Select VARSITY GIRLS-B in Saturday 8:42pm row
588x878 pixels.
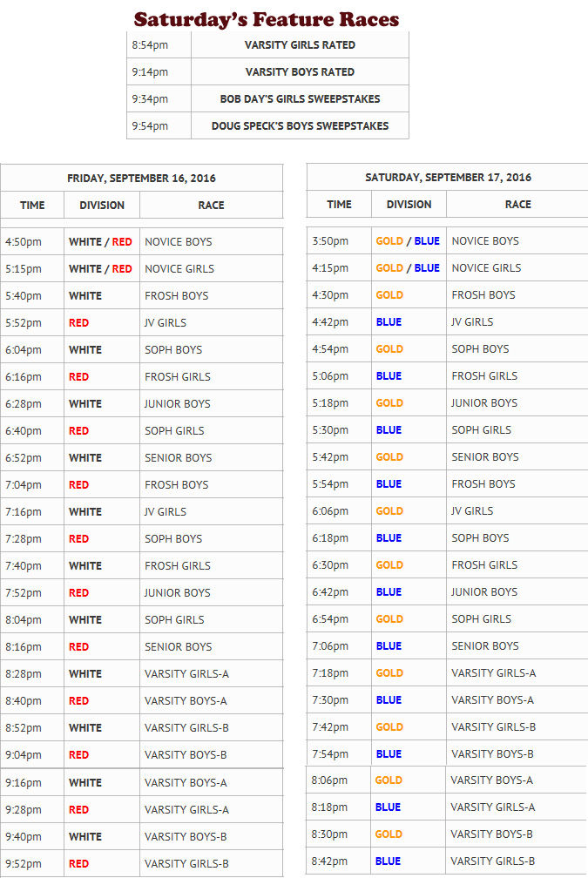492,861
